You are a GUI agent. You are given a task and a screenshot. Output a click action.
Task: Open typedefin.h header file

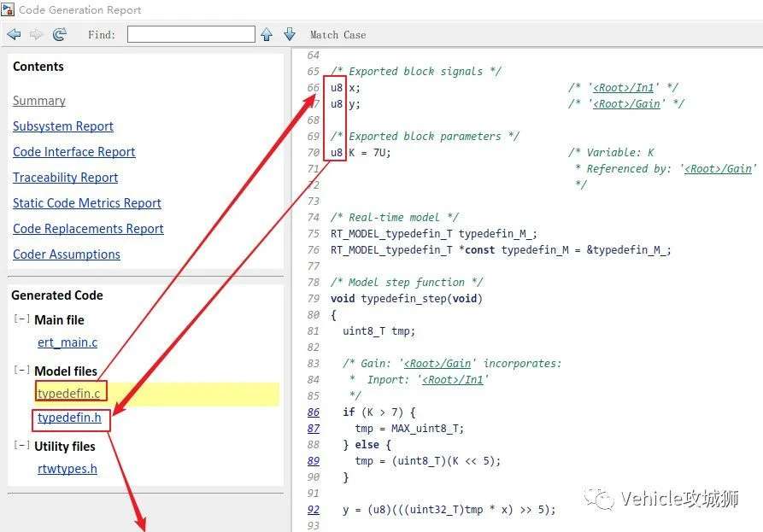pos(69,418)
